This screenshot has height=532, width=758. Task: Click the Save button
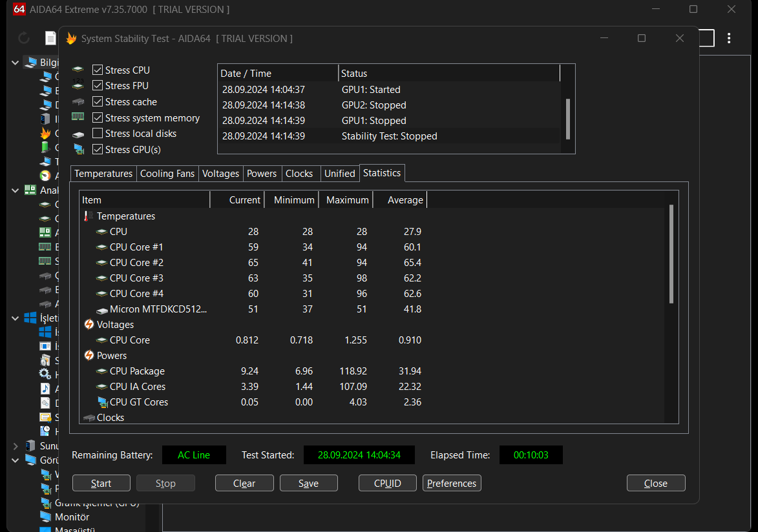pos(308,483)
